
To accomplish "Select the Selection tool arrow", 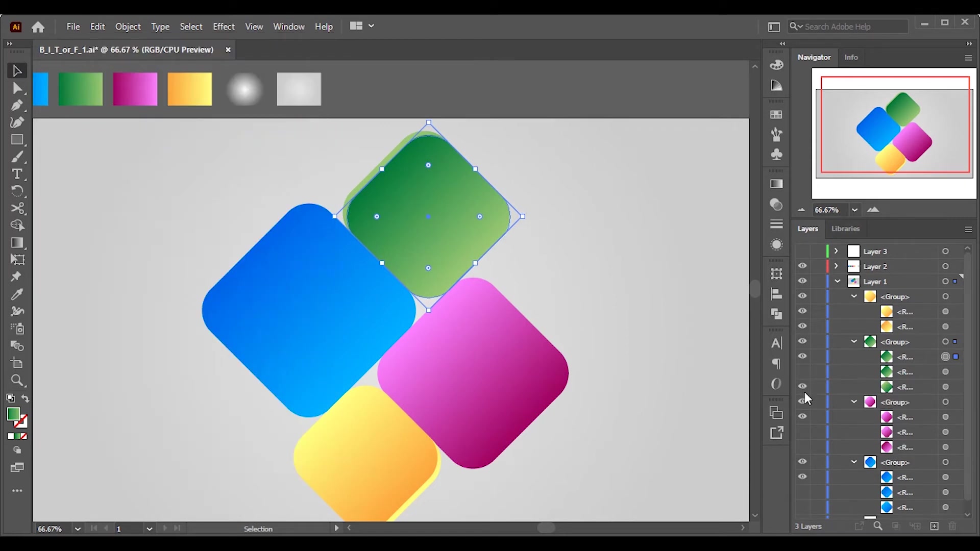I will pyautogui.click(x=17, y=70).
